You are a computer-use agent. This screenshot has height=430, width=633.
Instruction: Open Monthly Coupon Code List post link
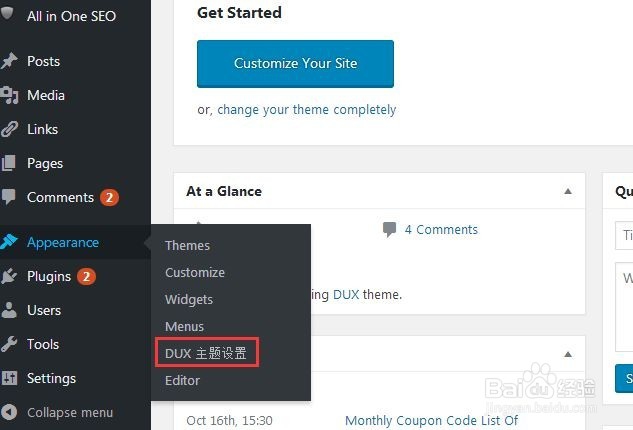pyautogui.click(x=431, y=421)
